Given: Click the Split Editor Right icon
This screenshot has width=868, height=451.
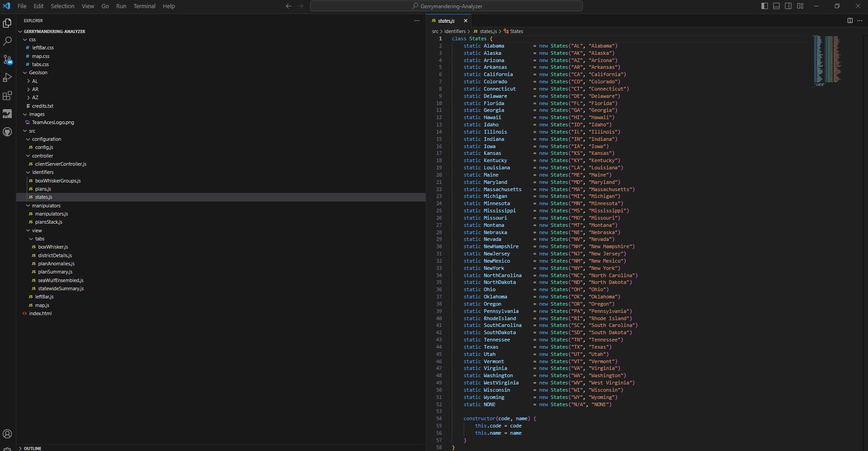Looking at the screenshot, I should point(850,20).
